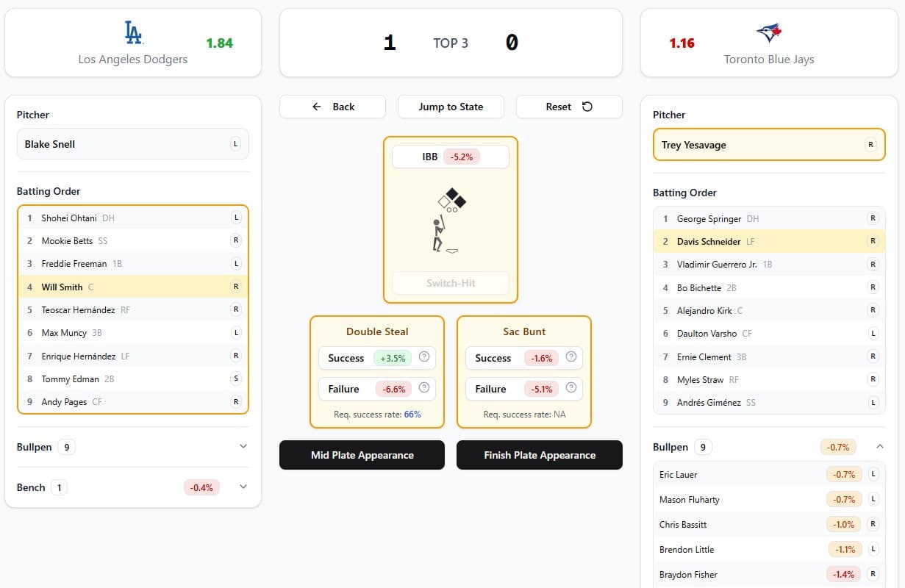Click the Finish Plate Appearance button
Viewport: 905px width, 588px height.
point(540,455)
